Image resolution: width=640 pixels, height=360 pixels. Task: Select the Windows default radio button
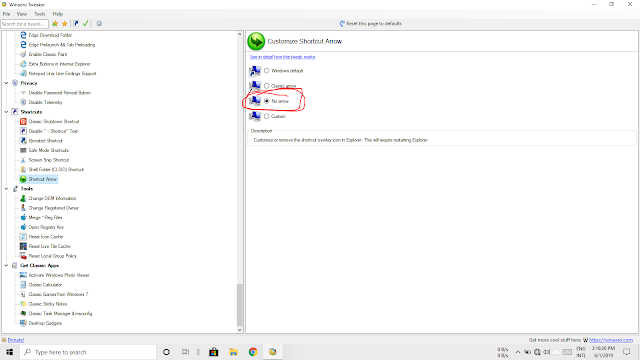point(267,71)
